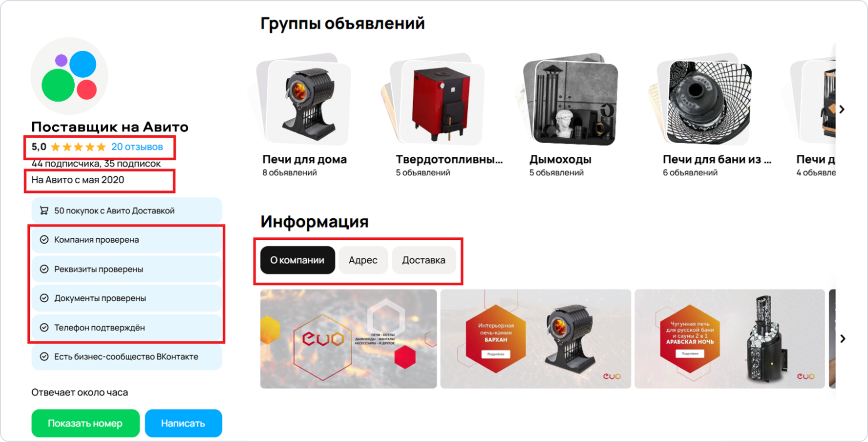This screenshot has height=442, width=868.
Task: Click the shopping cart icon for Avito Доставка purchases
Action: [x=44, y=210]
